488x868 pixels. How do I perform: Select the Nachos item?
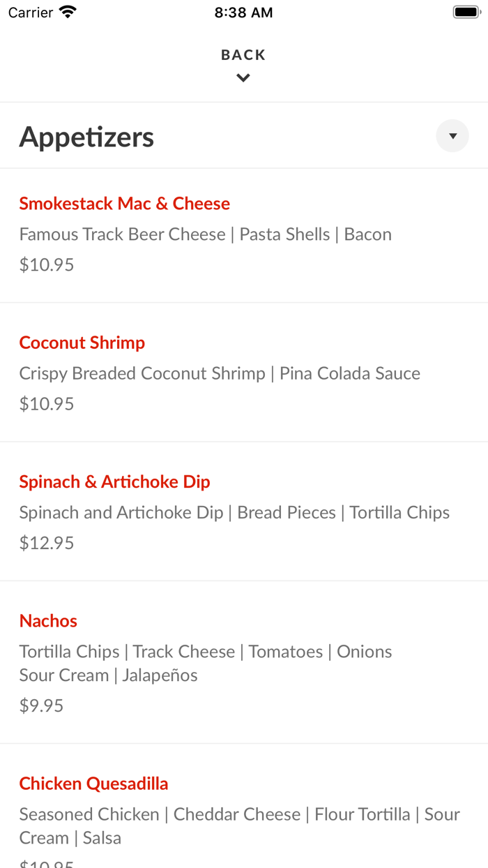point(48,620)
